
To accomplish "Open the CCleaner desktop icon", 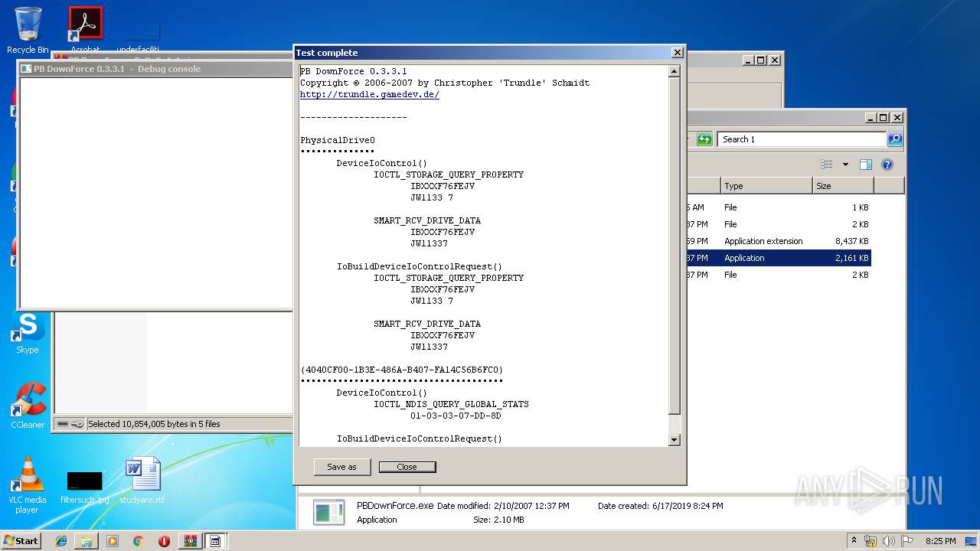I will pyautogui.click(x=28, y=406).
